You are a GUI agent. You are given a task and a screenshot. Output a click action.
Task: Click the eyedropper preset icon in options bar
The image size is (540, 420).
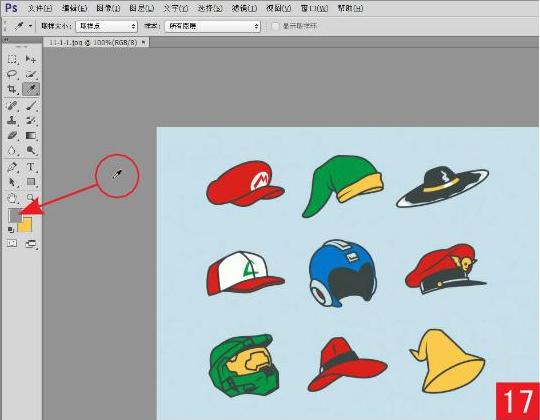19,26
